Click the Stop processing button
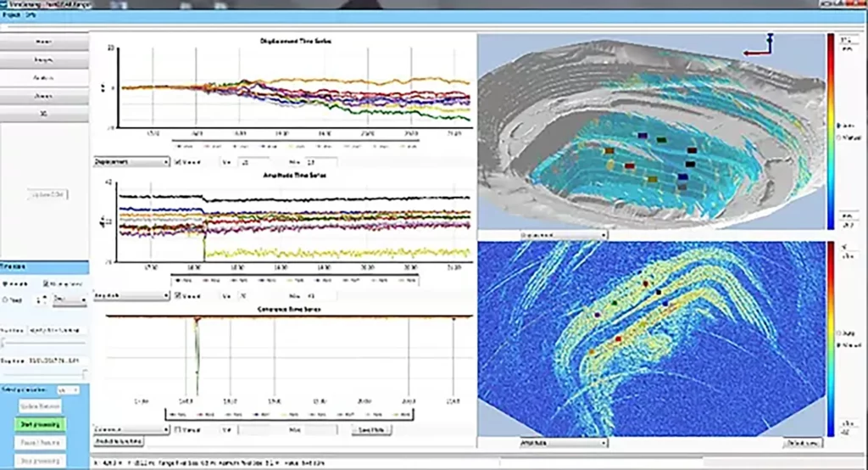The height and width of the screenshot is (470, 868). click(x=41, y=461)
